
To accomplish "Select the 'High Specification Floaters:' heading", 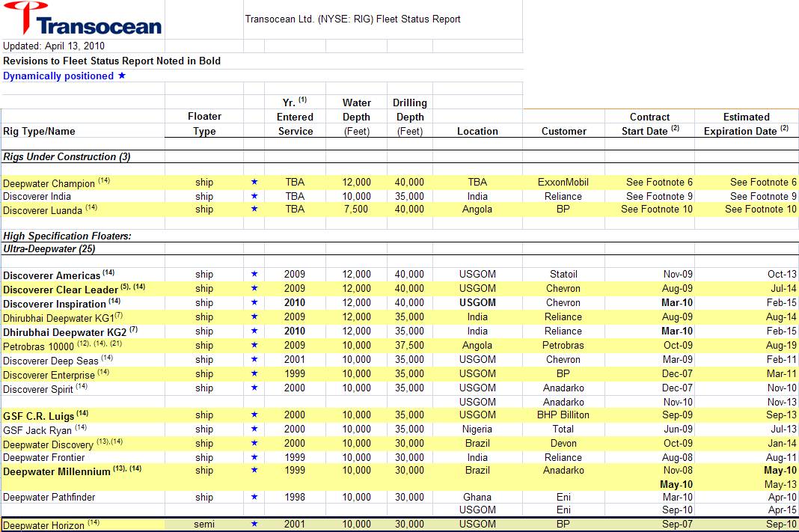I will [x=67, y=236].
